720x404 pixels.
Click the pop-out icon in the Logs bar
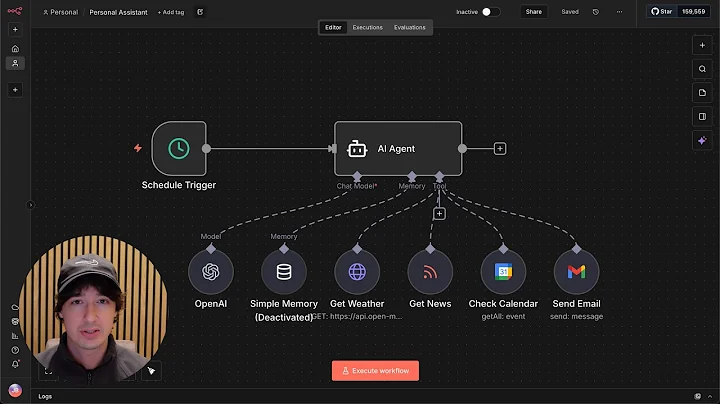698,396
